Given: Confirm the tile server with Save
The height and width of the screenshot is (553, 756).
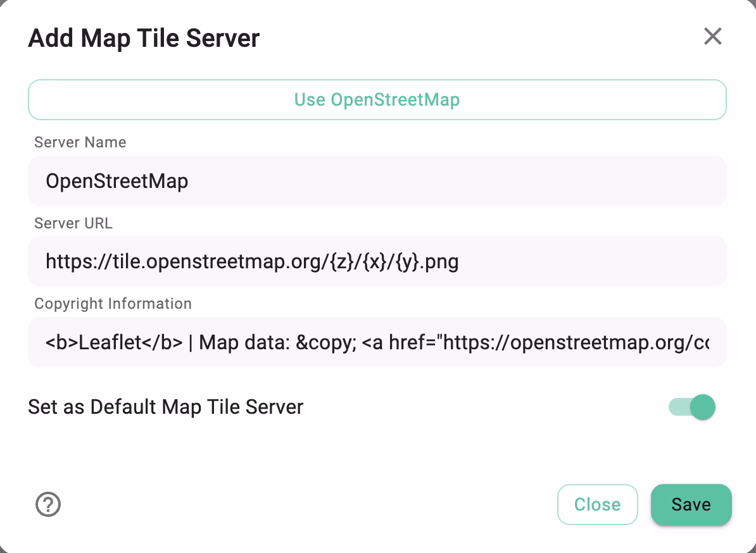Looking at the screenshot, I should tap(691, 504).
